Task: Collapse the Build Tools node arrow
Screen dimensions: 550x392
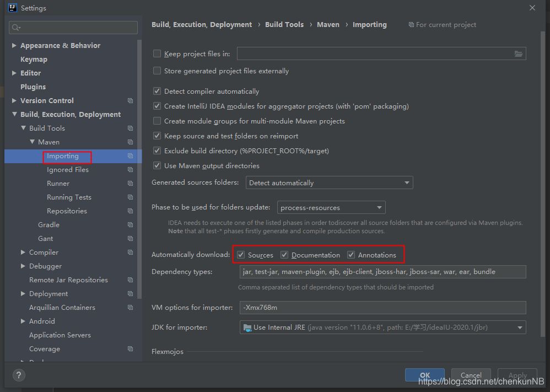Action: pyautogui.click(x=23, y=128)
